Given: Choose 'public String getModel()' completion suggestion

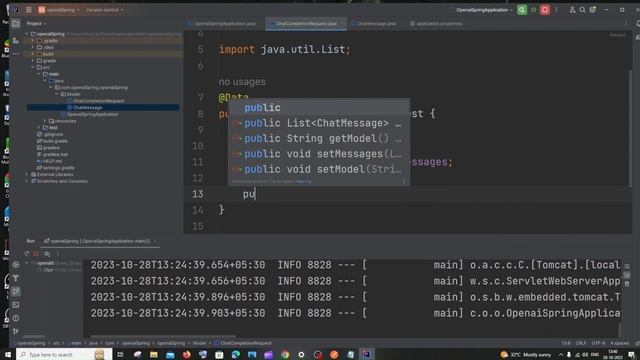Looking at the screenshot, I should (319, 139).
